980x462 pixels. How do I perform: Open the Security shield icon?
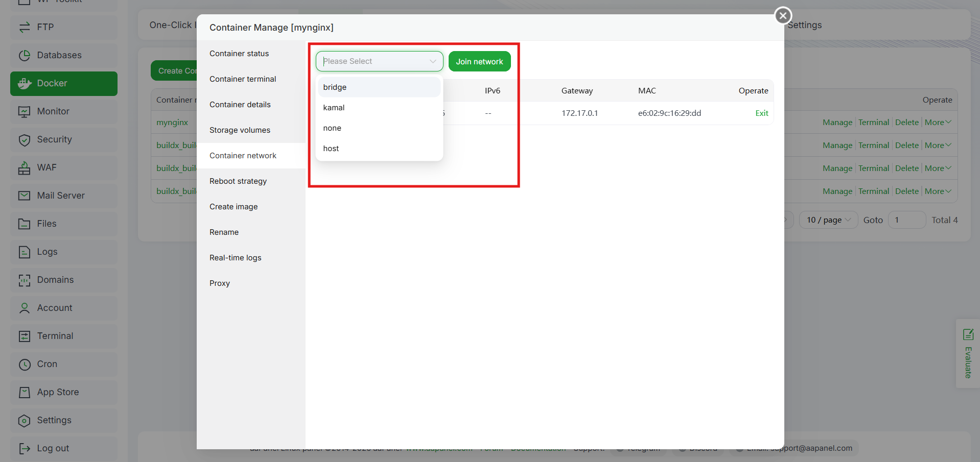coord(25,139)
